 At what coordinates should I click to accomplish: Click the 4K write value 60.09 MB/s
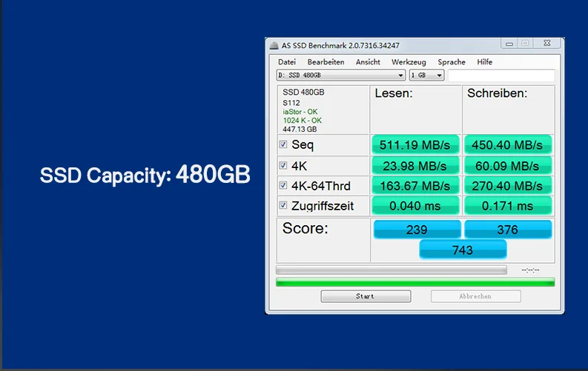(x=507, y=166)
